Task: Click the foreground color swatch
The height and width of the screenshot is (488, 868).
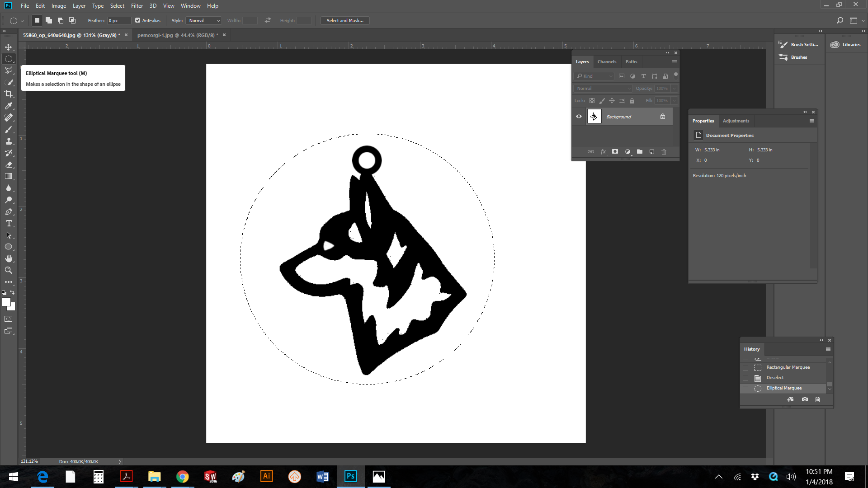Action: click(6, 302)
